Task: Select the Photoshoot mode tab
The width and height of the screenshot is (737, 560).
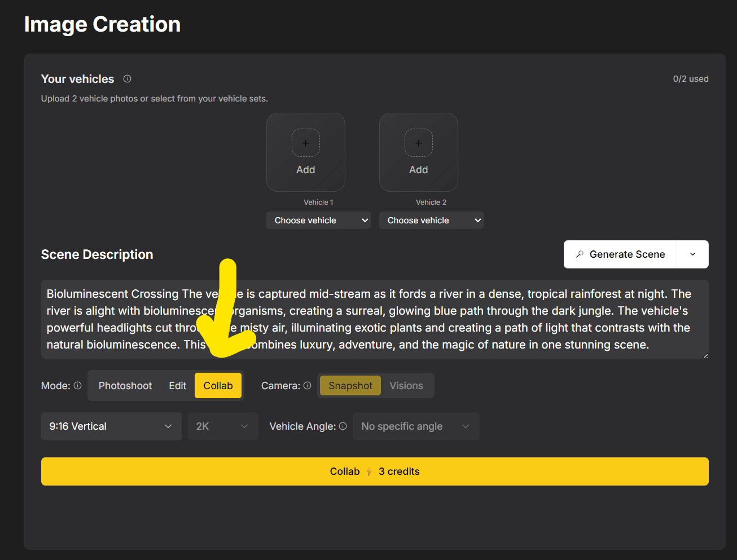Action: pos(125,385)
